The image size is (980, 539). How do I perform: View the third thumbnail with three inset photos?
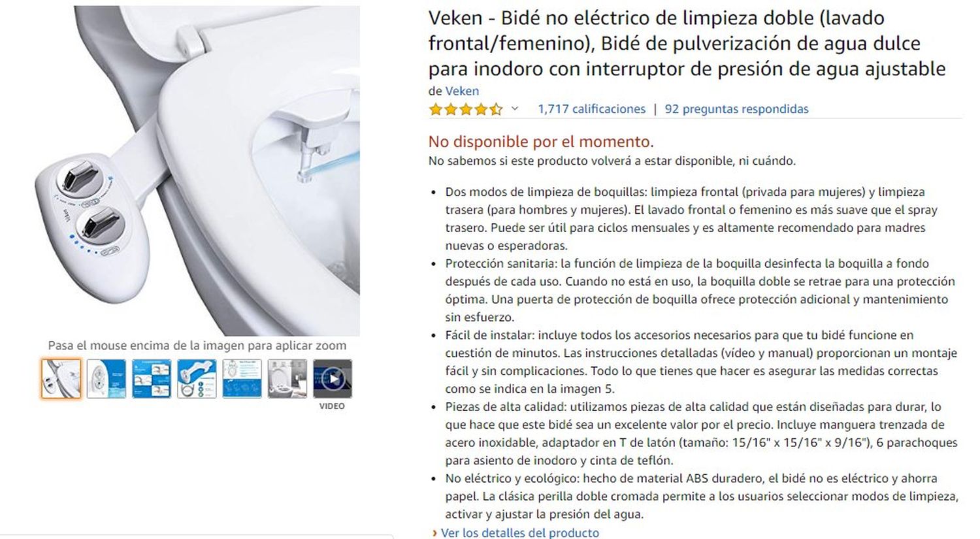(152, 378)
